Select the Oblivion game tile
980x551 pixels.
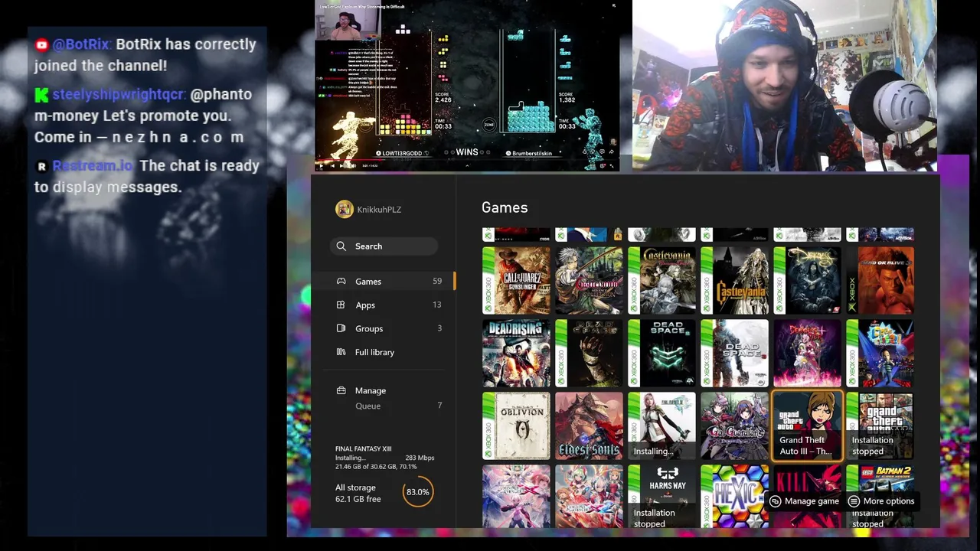point(516,426)
